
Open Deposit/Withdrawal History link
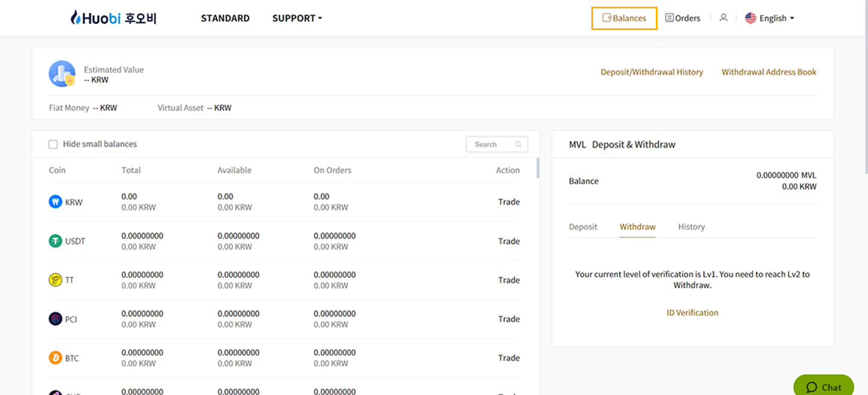pyautogui.click(x=652, y=72)
